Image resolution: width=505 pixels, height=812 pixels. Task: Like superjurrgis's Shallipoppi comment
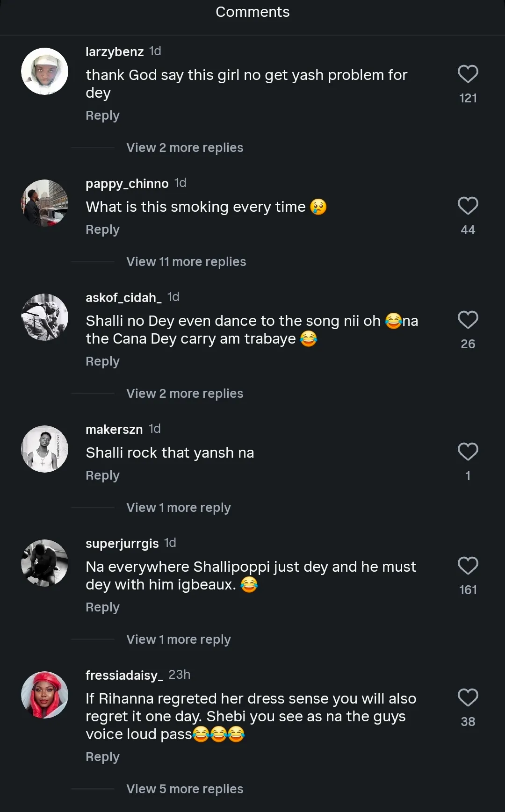[468, 566]
